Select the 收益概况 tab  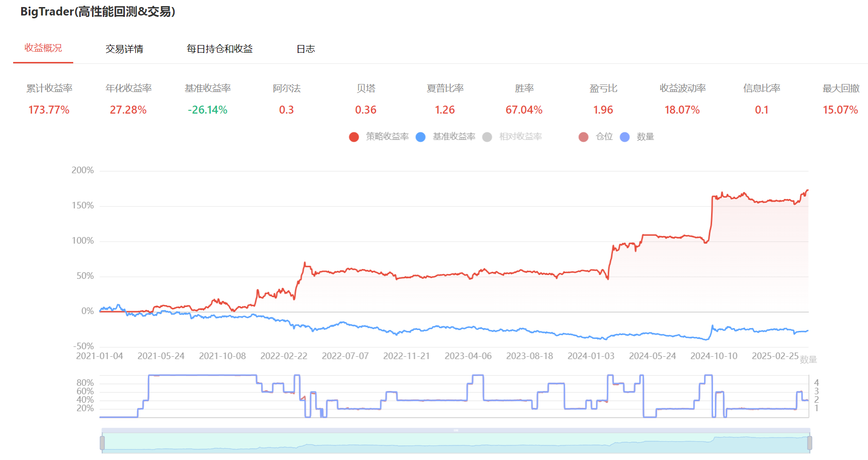coord(43,48)
